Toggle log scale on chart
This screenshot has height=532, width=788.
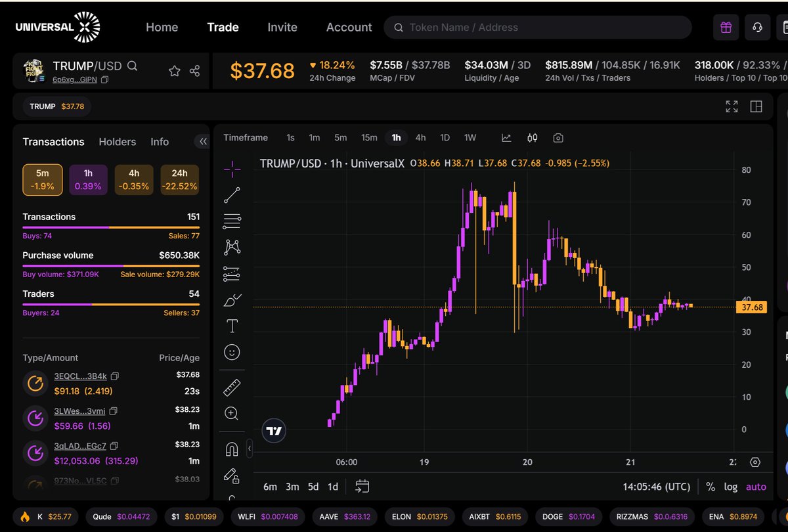[731, 487]
